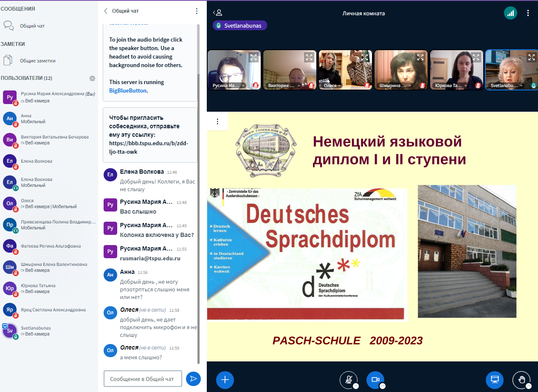This screenshot has height=392, width=538.
Task: Open presentation options three-dot menu
Action: pyautogui.click(x=217, y=121)
